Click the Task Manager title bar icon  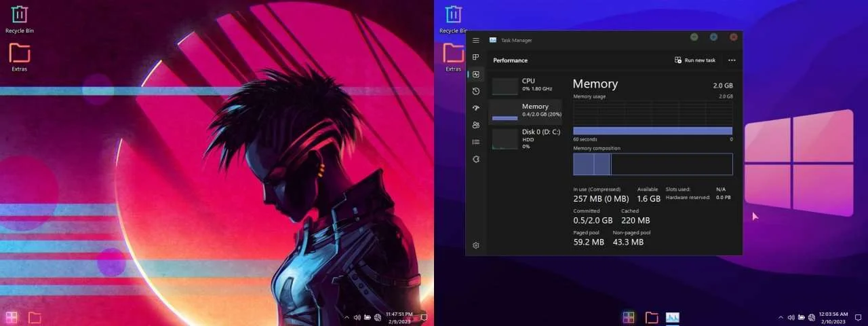click(493, 40)
